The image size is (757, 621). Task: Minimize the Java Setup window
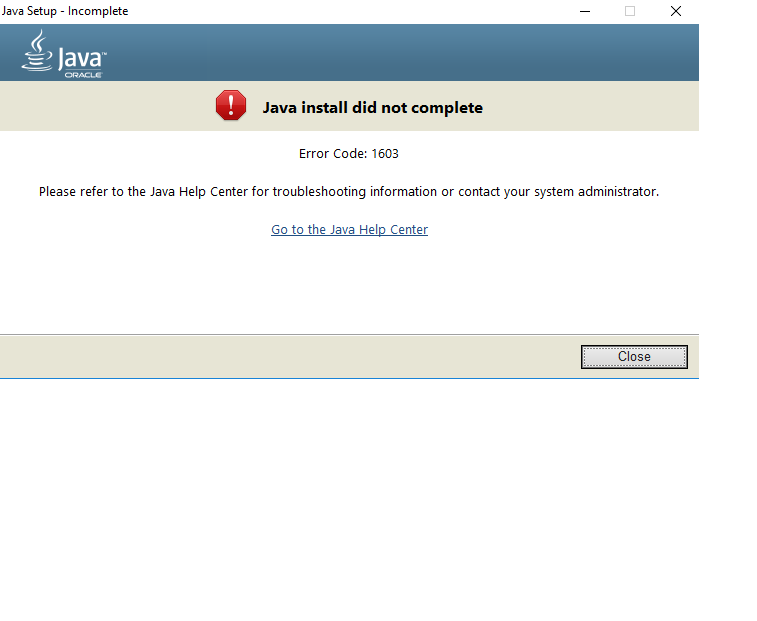[x=585, y=11]
